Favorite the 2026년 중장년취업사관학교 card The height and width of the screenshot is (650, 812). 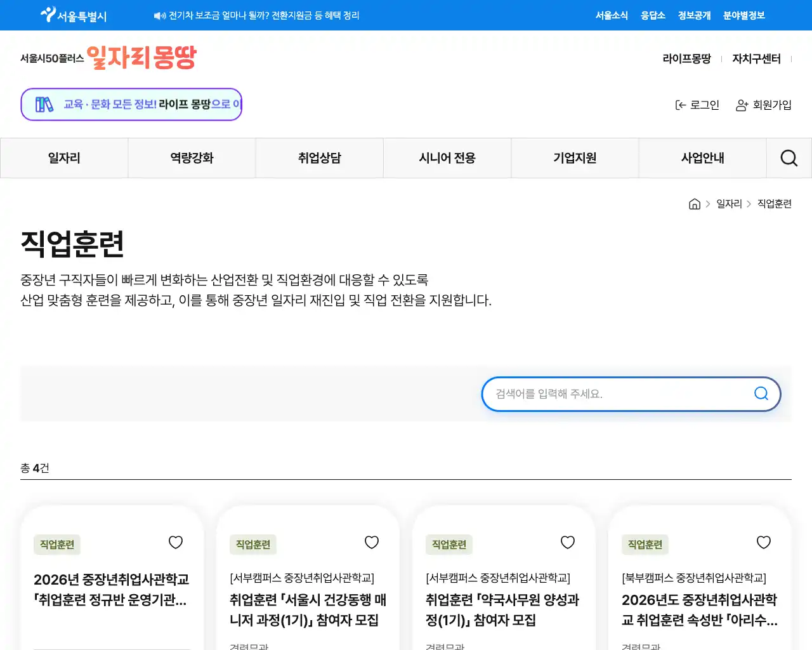coord(176,542)
